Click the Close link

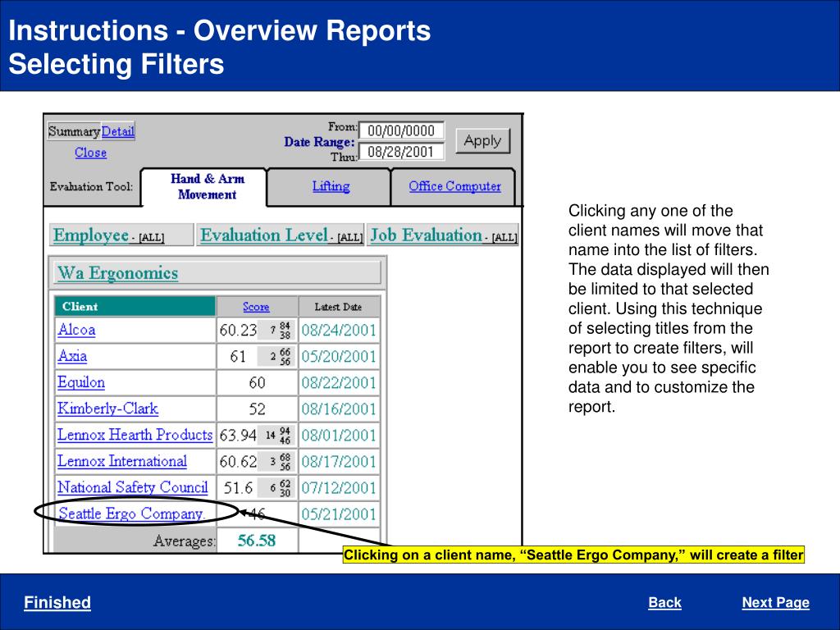pos(90,153)
